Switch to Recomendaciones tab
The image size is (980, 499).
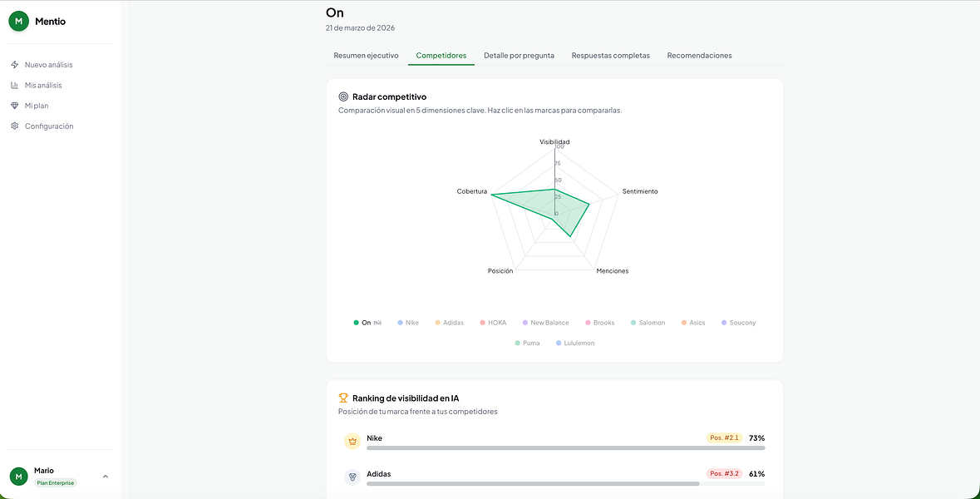pos(699,56)
